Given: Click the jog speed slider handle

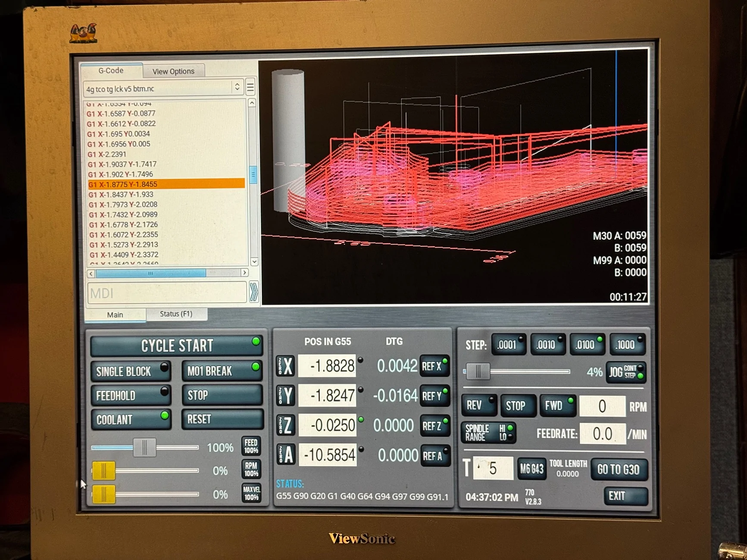Looking at the screenshot, I should point(478,371).
